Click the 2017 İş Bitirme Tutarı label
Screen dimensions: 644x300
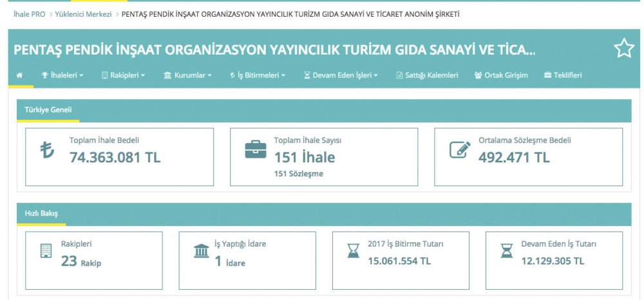[x=405, y=244]
